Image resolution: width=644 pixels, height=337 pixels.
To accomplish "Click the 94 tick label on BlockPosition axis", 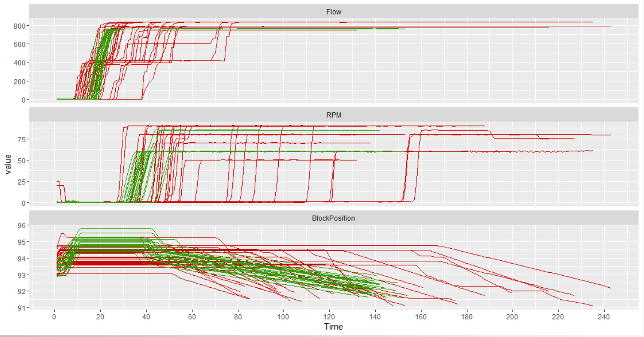I will pyautogui.click(x=21, y=259).
